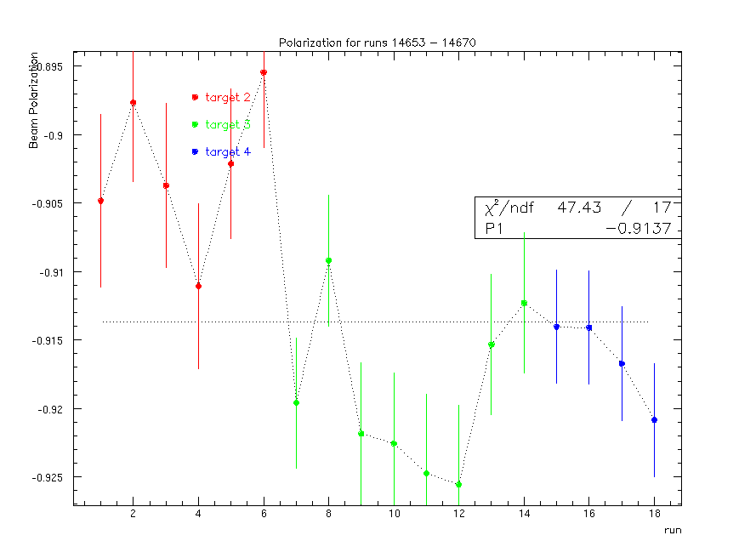Click the x-axis tick label 10

(x=395, y=514)
